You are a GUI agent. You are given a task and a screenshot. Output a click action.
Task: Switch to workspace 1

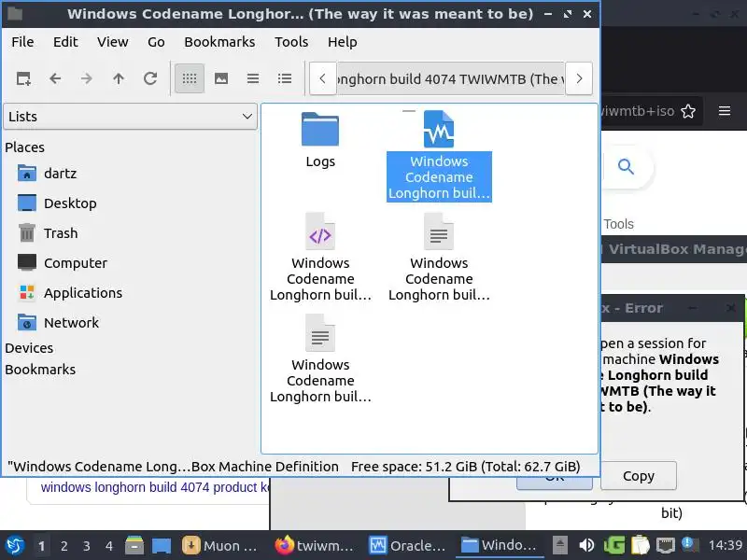click(41, 546)
